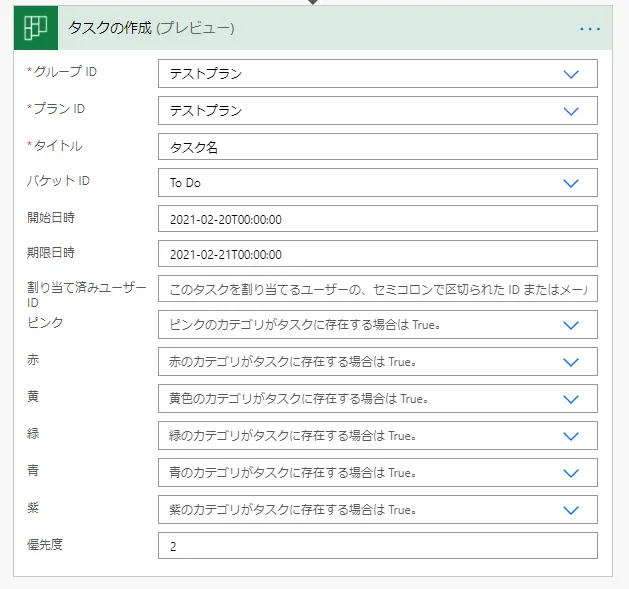Click the 割り当て済みユーザー ID field

377,289
